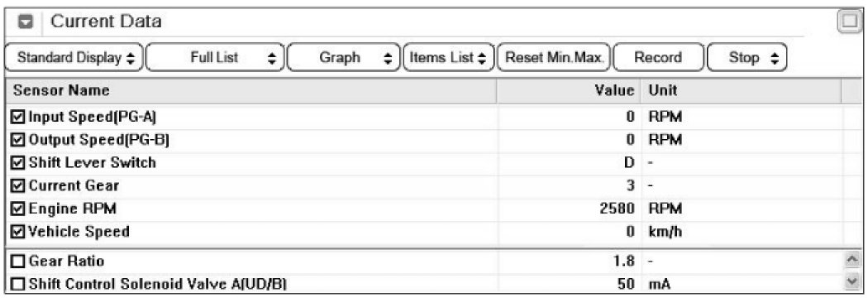This screenshot has width=868, height=298.
Task: Uncheck the Output Speed[PG-B] checkbox
Action: 18,140
